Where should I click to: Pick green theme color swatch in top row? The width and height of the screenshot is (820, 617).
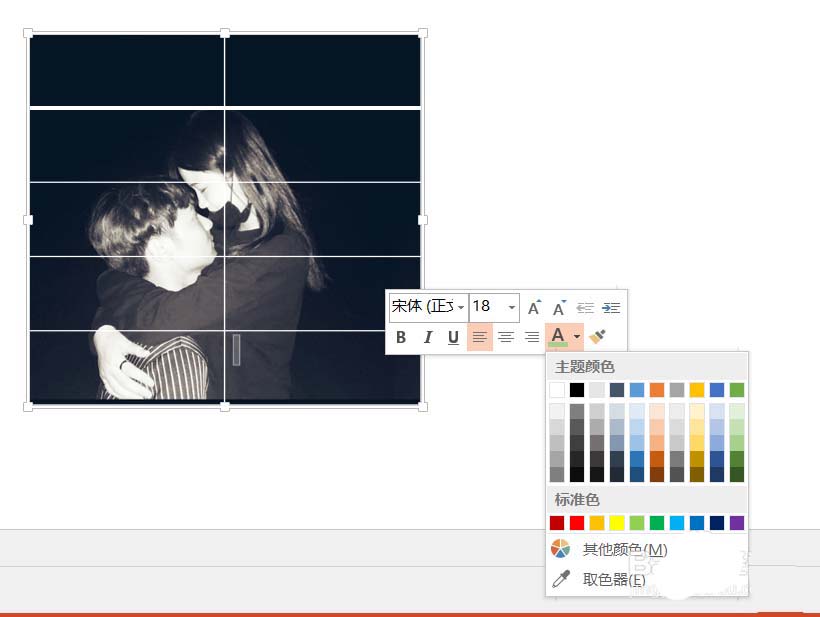737,390
